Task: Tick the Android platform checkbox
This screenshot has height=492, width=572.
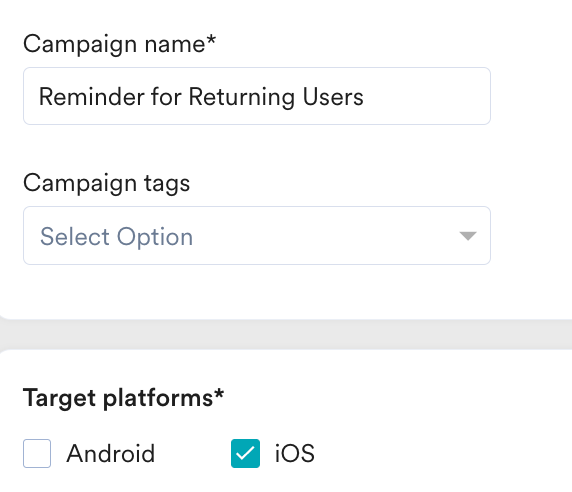Action: [37, 453]
